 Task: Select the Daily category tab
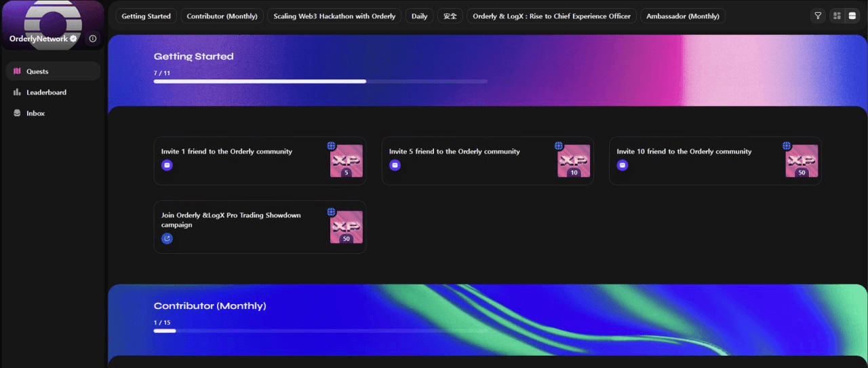[x=419, y=16]
